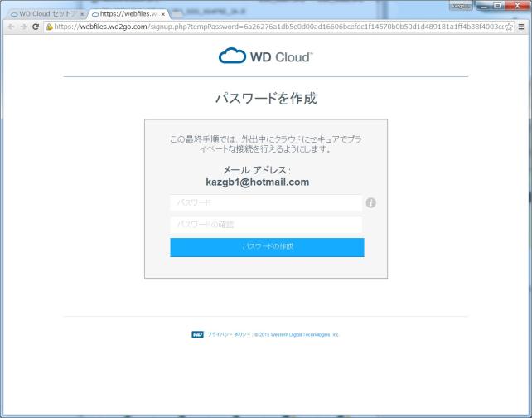Select the https://webfiles tab
This screenshot has width=532, height=418.
coord(128,14)
